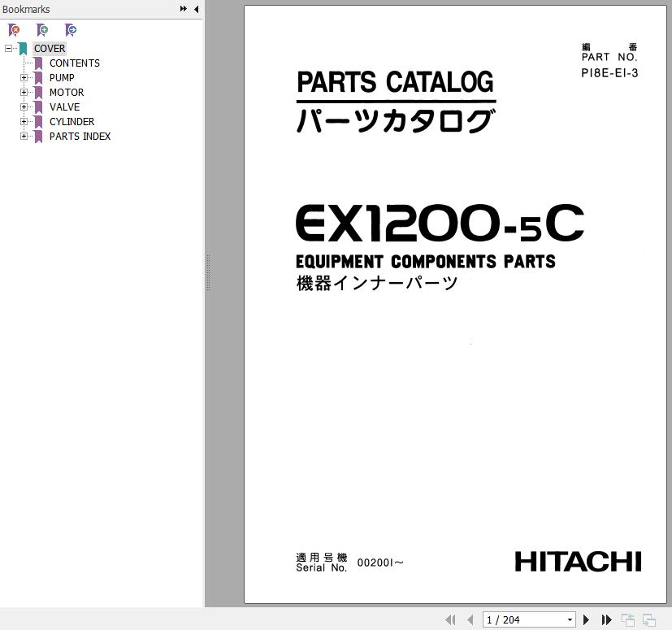The width and height of the screenshot is (672, 630).
Task: Click the HITACHI logo on the page
Action: click(x=578, y=562)
